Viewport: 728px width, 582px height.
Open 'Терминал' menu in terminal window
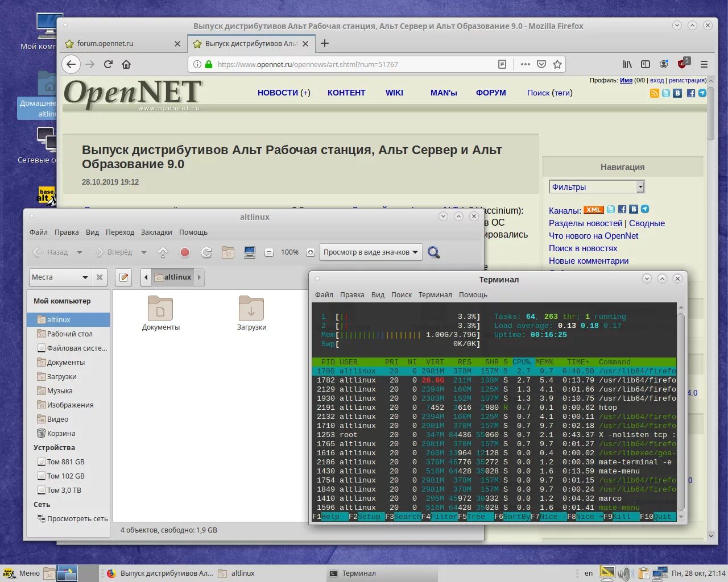[x=435, y=295]
